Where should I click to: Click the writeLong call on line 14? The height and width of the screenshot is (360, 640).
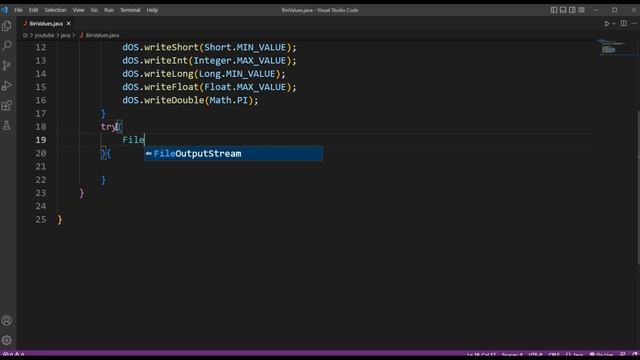click(169, 74)
